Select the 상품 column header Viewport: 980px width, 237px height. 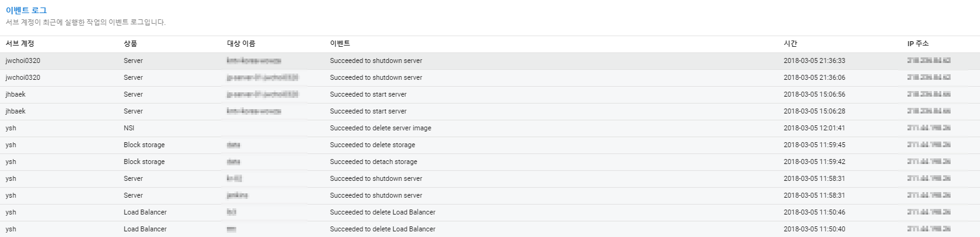131,44
